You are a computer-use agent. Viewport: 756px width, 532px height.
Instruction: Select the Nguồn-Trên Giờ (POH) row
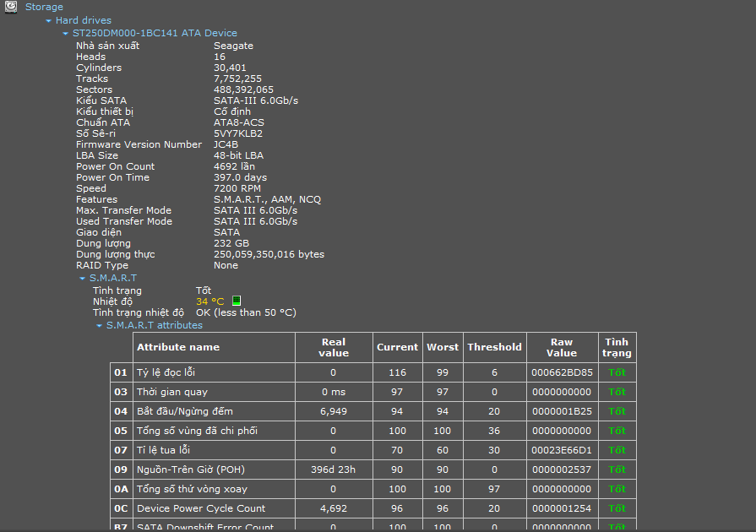click(x=373, y=470)
